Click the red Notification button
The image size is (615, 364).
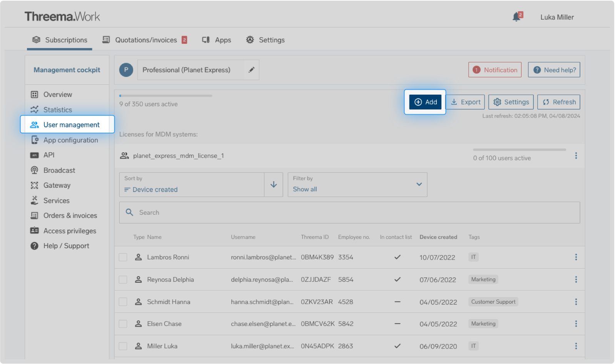coord(495,70)
